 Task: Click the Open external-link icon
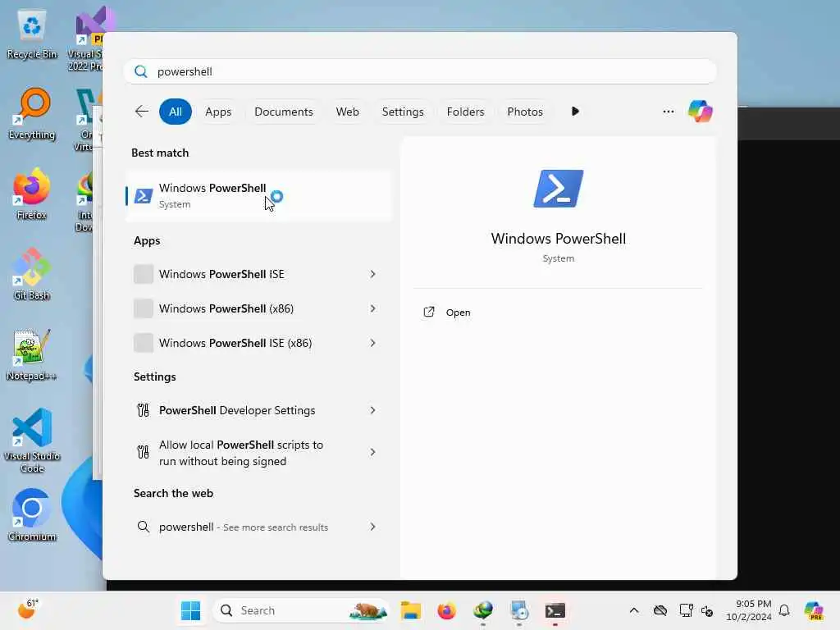(428, 313)
